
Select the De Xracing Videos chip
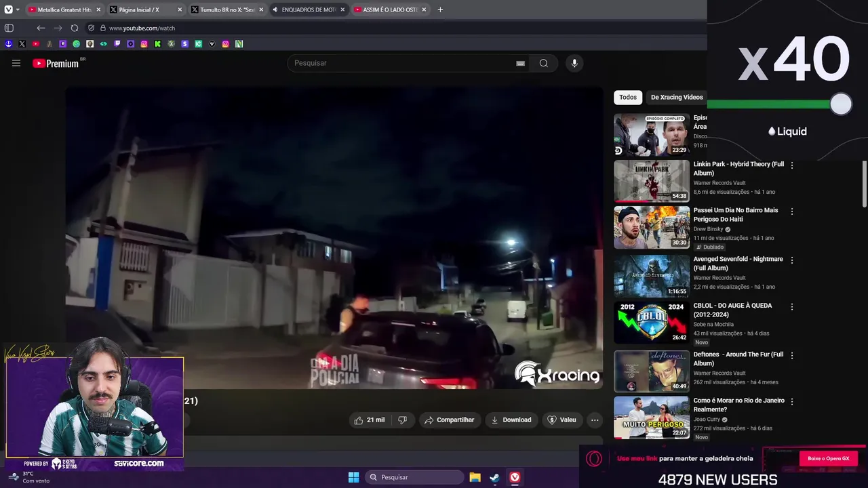tap(676, 97)
